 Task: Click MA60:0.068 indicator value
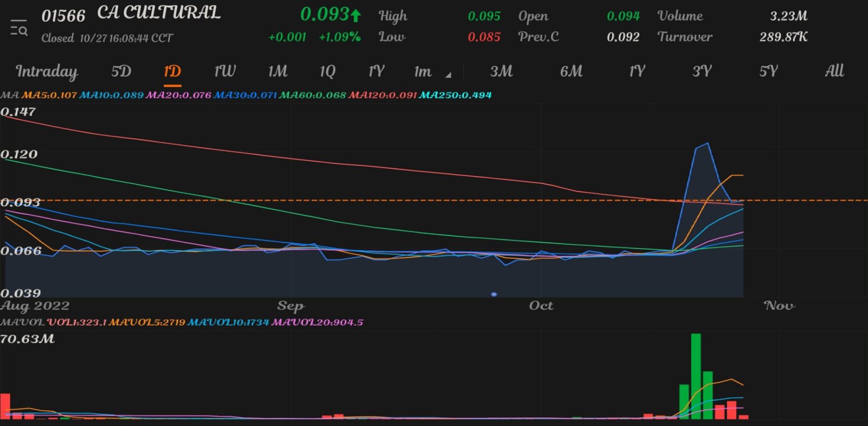tap(312, 95)
